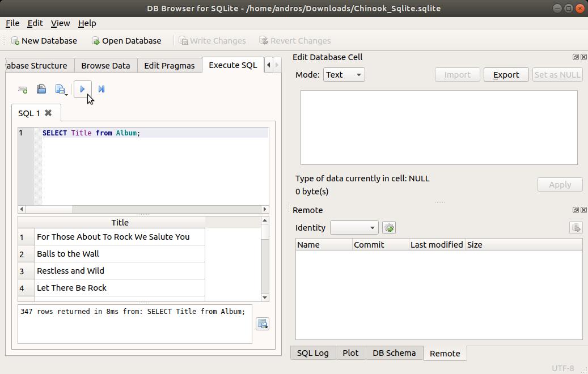Viewport: 588px width, 374px height.
Task: Switch to the Browse Data tab
Action: click(105, 65)
